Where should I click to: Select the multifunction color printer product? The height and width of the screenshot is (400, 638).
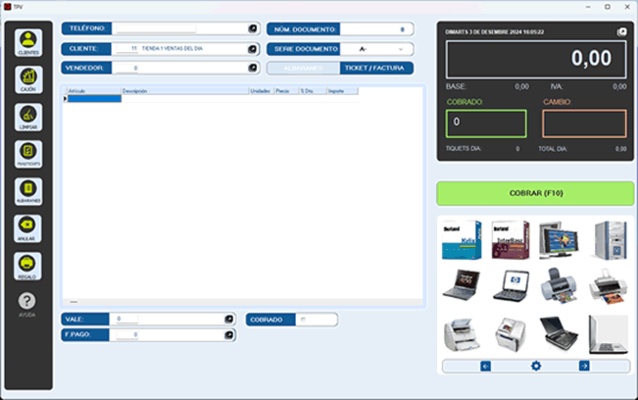511,334
